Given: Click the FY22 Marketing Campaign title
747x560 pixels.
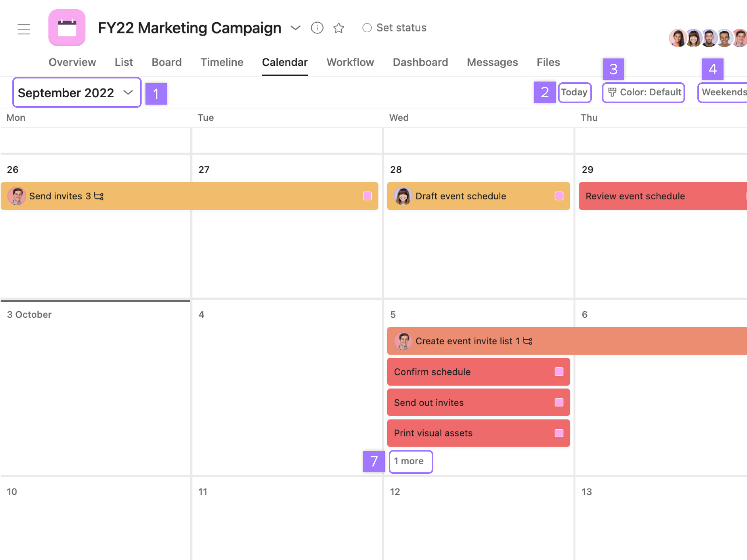Looking at the screenshot, I should (x=190, y=28).
